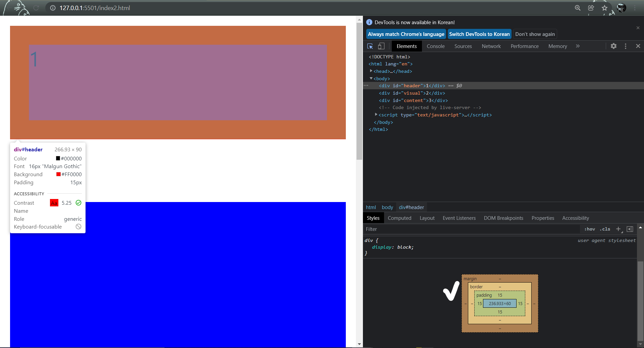Open the browser profile avatar
This screenshot has height=348, width=644.
click(622, 8)
